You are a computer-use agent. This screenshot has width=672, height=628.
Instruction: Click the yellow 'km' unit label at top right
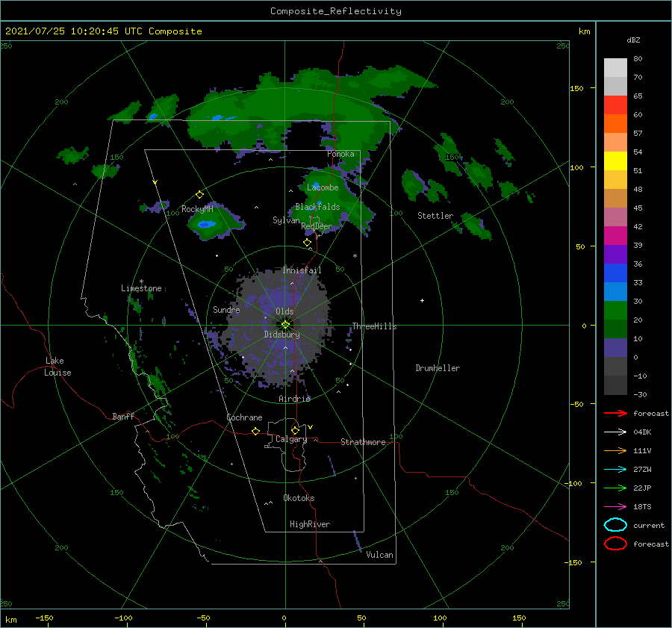[584, 31]
